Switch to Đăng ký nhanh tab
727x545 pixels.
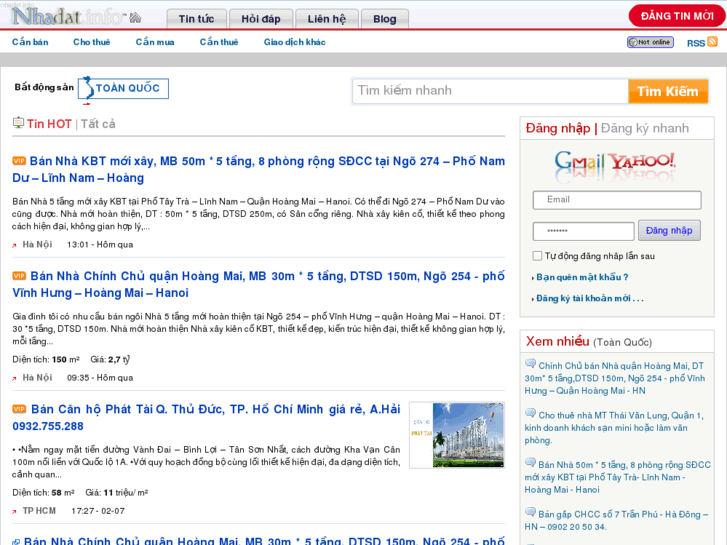point(645,128)
